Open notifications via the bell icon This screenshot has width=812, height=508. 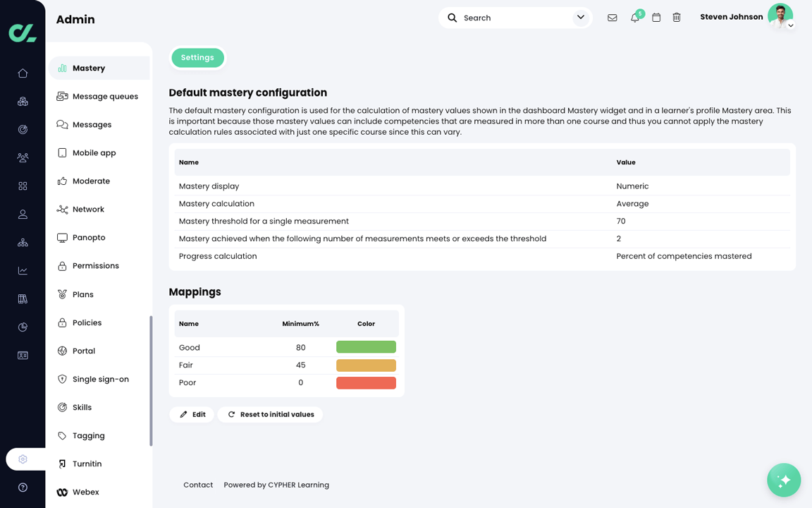coord(634,17)
